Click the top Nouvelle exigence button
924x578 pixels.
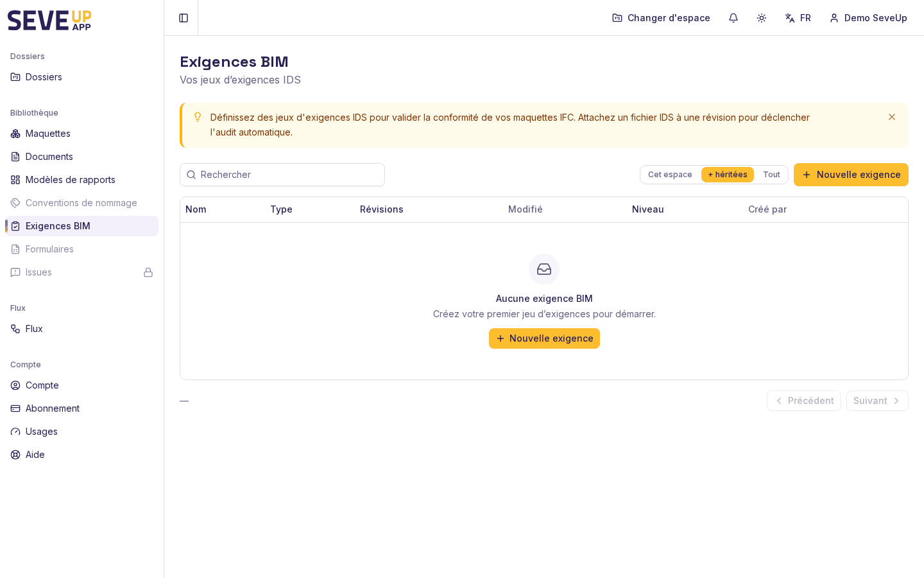pos(851,175)
